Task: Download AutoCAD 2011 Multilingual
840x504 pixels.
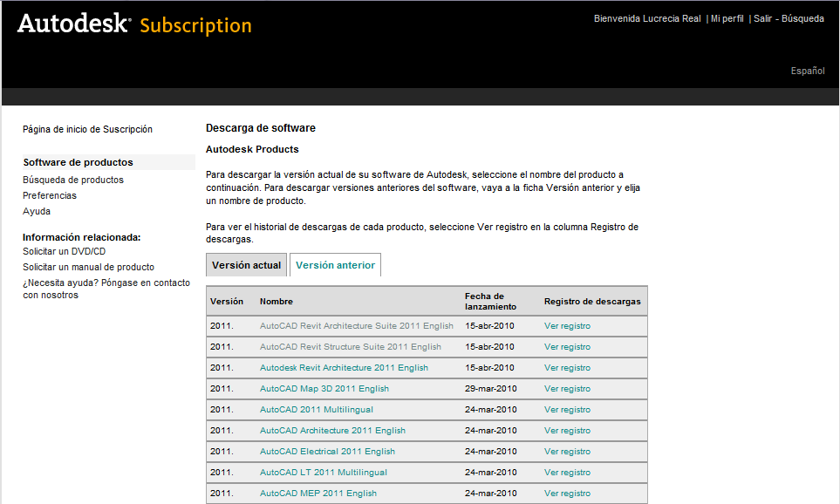Action: pos(316,409)
